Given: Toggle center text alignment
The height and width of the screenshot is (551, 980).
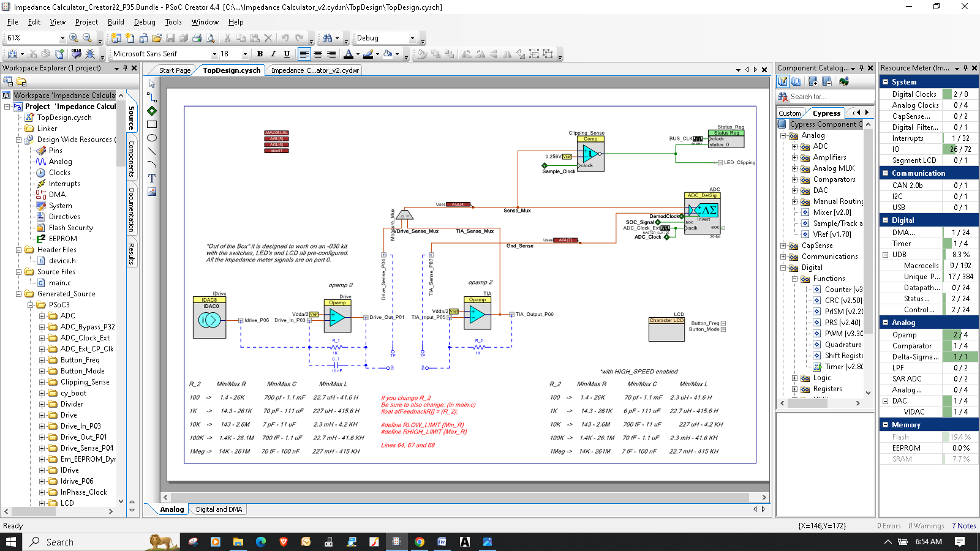Looking at the screenshot, I should (x=317, y=54).
